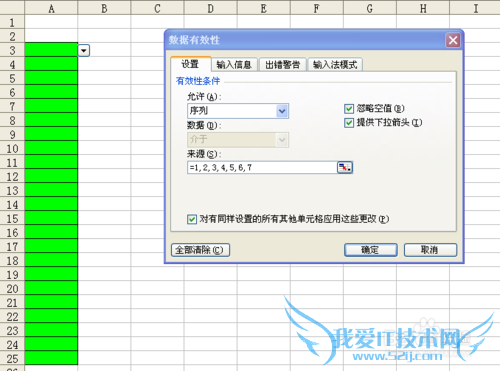Select row 25 header
The image size is (500, 371).
point(12,358)
